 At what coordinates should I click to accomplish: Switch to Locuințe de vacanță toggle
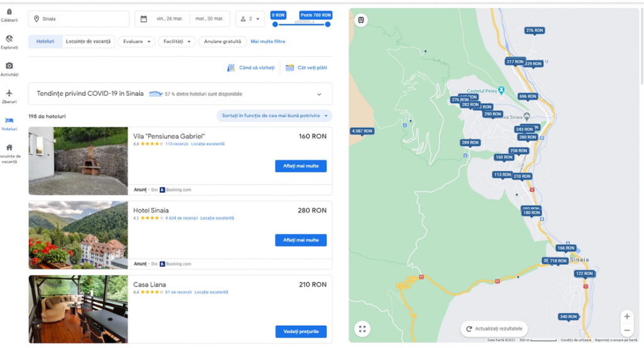(89, 42)
